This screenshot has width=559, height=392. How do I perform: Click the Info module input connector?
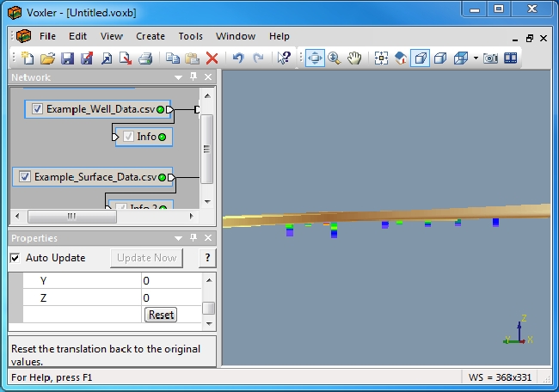115,137
